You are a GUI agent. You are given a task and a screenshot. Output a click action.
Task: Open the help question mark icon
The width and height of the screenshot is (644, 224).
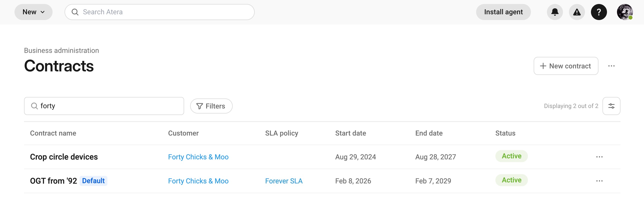click(x=599, y=12)
